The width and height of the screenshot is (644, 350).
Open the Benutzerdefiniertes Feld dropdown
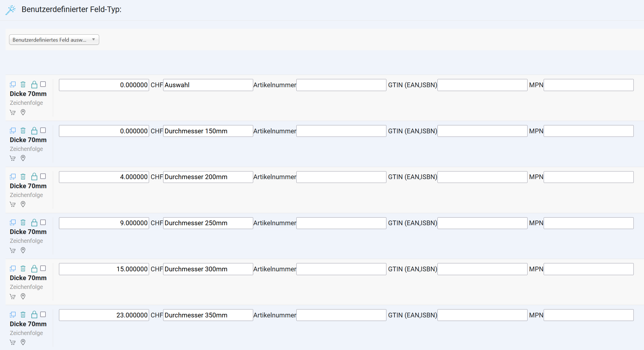coord(54,40)
